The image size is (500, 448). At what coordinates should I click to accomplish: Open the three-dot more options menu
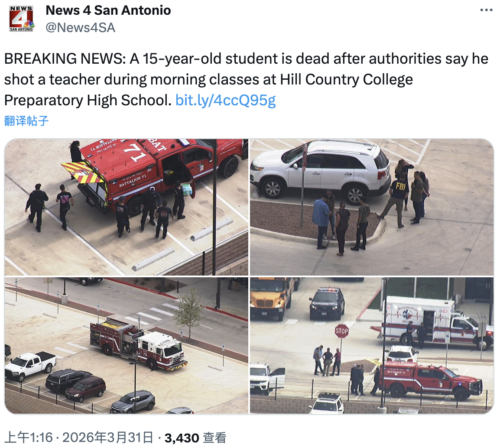tap(486, 10)
